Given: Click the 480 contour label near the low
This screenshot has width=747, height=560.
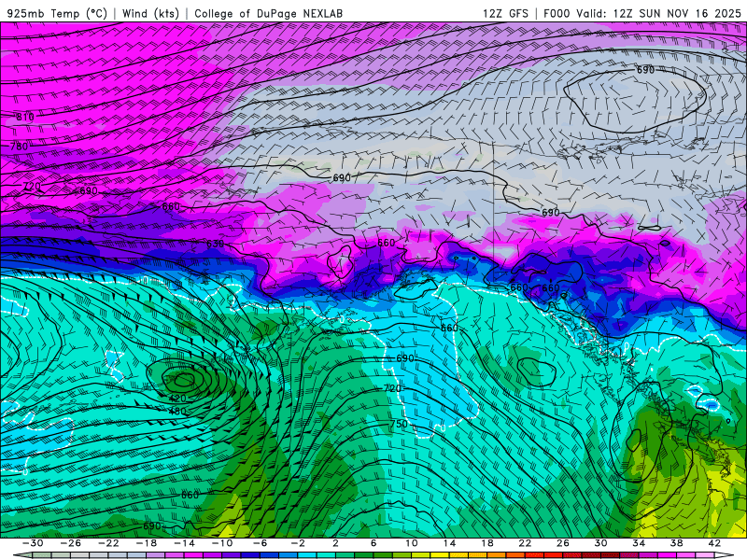Looking at the screenshot, I should tap(177, 412).
